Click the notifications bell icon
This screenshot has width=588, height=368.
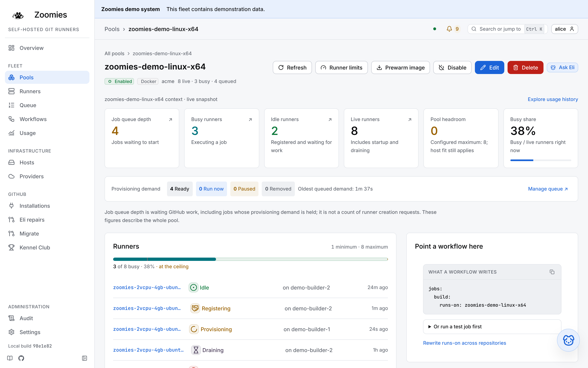(x=449, y=29)
